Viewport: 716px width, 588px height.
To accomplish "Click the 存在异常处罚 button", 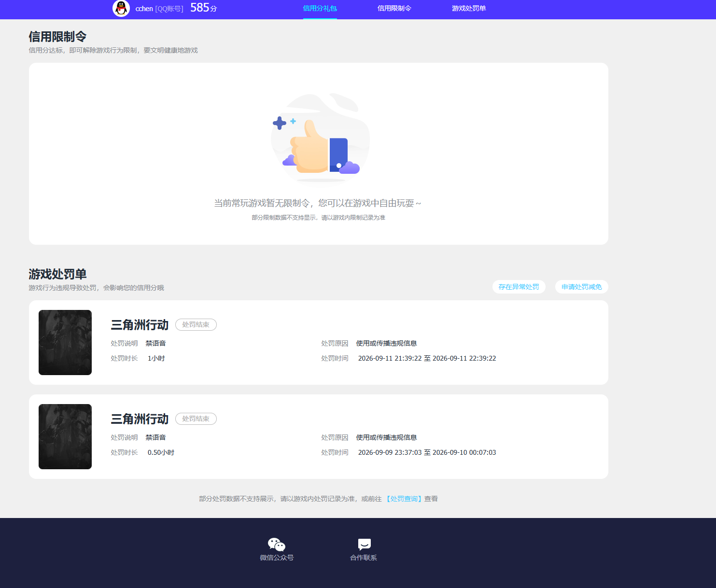I will click(519, 287).
